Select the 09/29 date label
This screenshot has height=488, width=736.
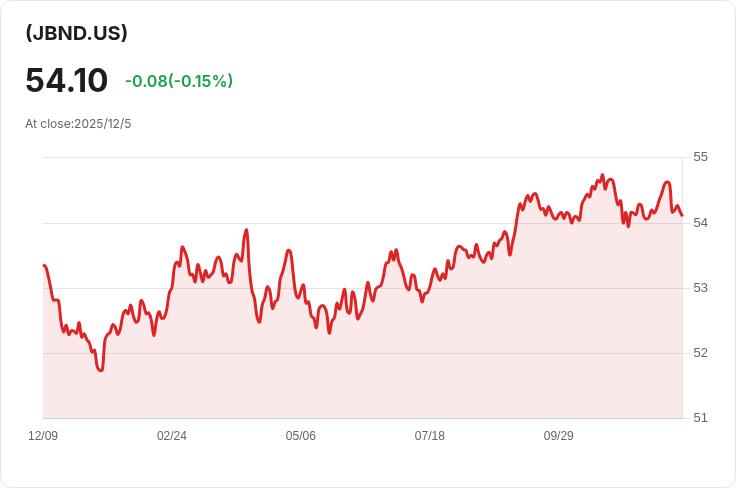coord(558,436)
